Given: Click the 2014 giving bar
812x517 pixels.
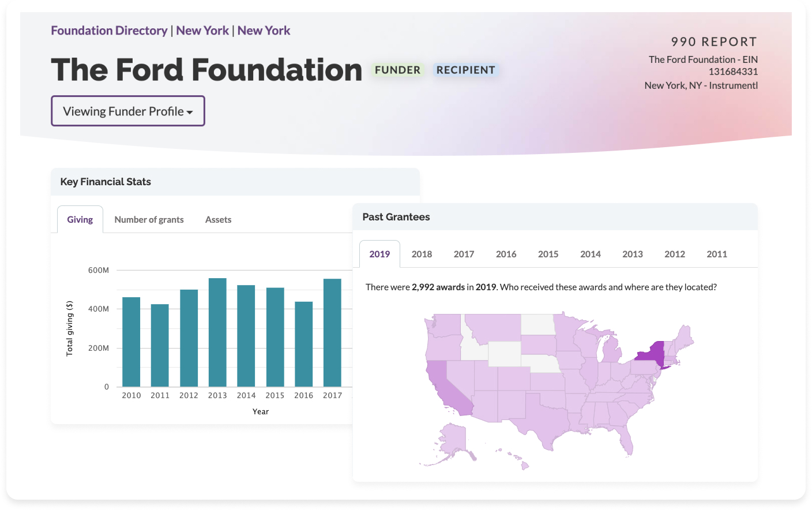Looking at the screenshot, I should point(246,336).
